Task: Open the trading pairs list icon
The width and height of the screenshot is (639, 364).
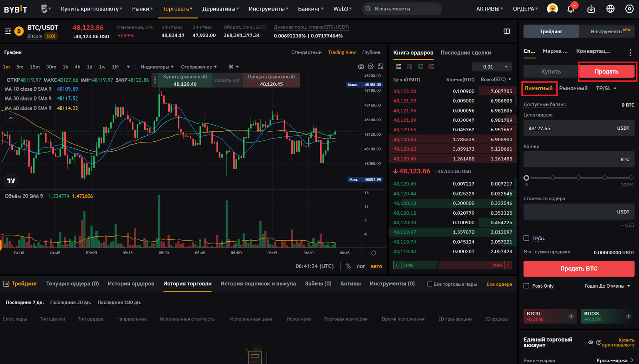Action: click(8, 31)
